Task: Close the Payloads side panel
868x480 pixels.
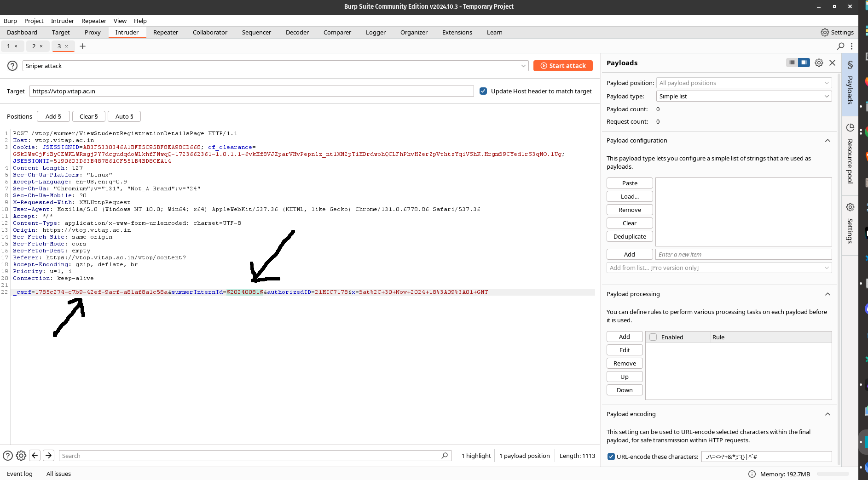Action: point(832,63)
